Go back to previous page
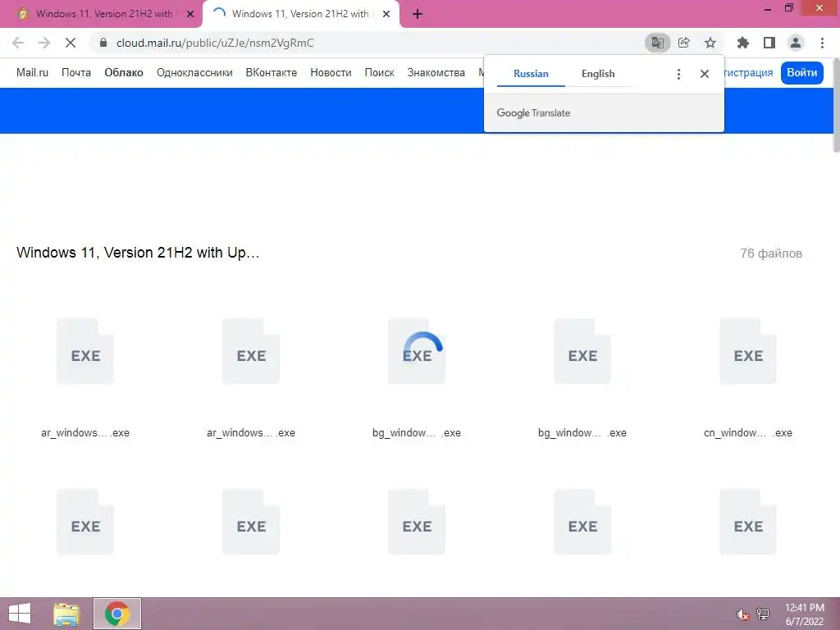The width and height of the screenshot is (840, 630). [x=18, y=43]
